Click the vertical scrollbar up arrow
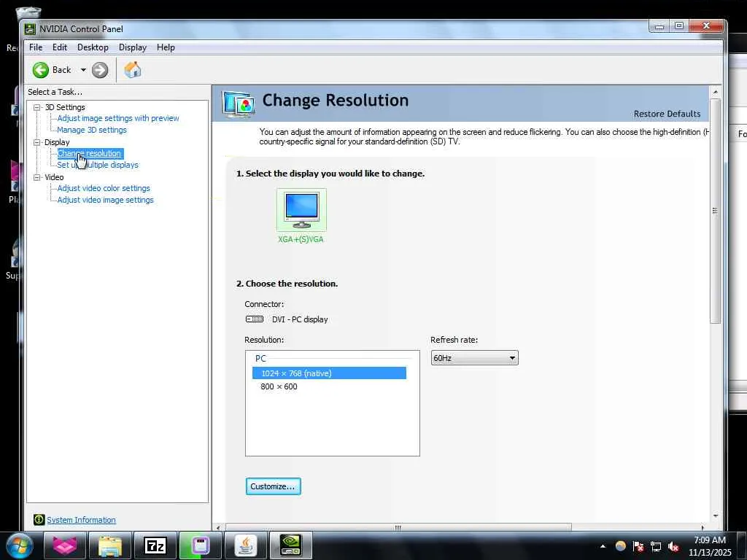 tap(715, 91)
